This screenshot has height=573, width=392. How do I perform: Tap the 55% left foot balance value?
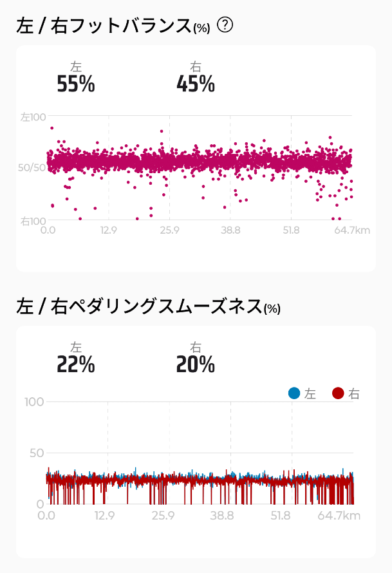point(76,84)
